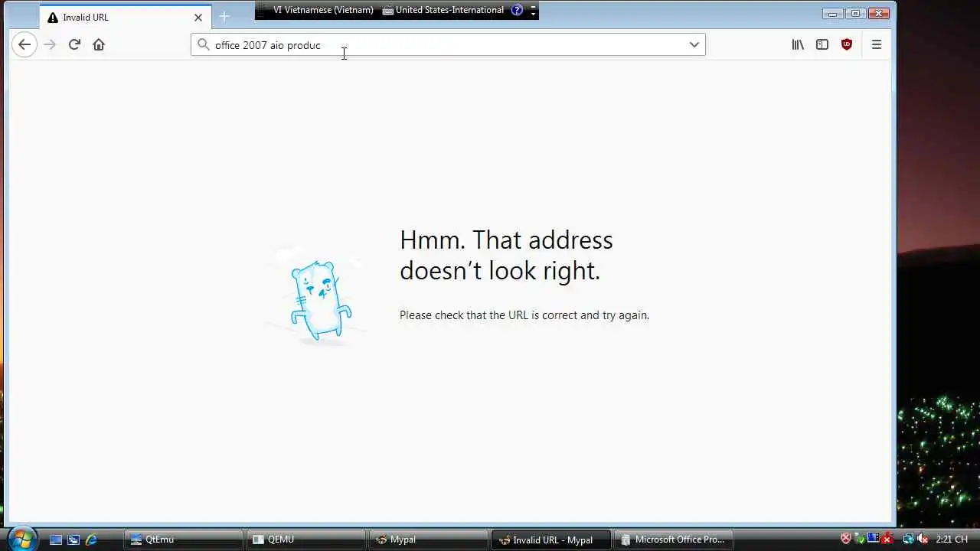Open the clock showing 2:21 CH
Viewport: 980px width, 551px height.
[952, 540]
